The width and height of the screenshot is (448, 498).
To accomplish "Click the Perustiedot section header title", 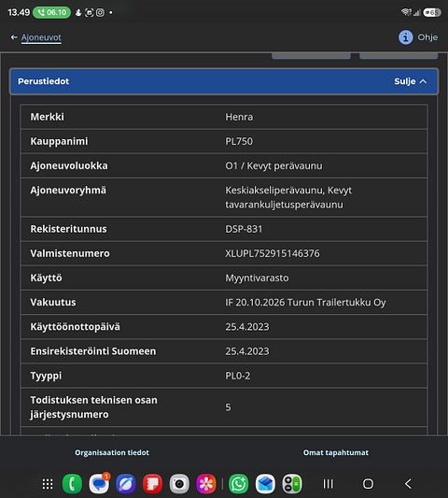I will 44,81.
